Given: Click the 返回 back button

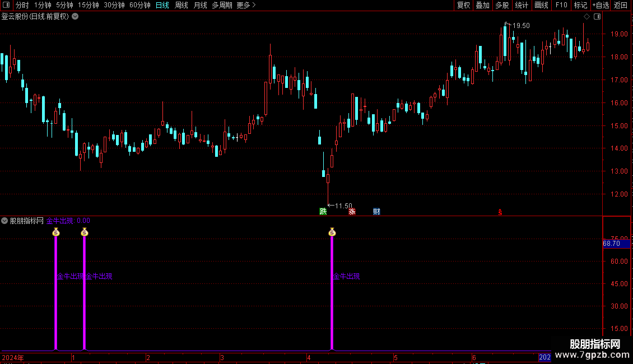Looking at the screenshot, I should point(621,5).
